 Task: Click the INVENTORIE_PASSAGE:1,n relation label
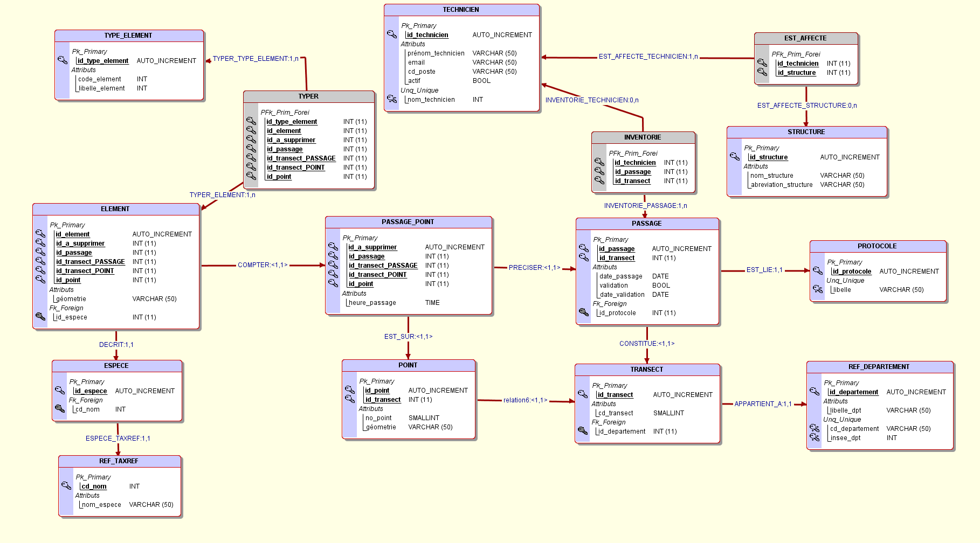(x=645, y=206)
